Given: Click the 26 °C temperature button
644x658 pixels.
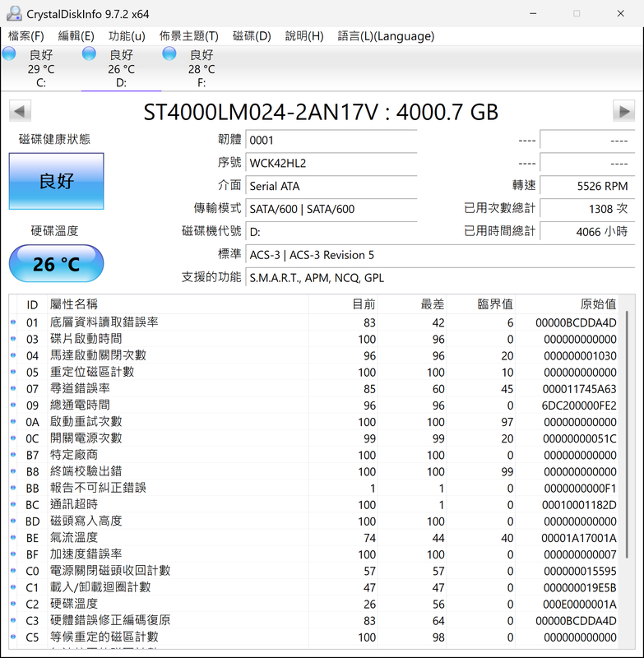Looking at the screenshot, I should (x=56, y=264).
